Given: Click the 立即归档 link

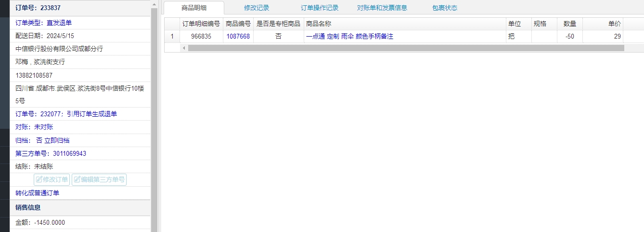Looking at the screenshot, I should (x=57, y=140).
